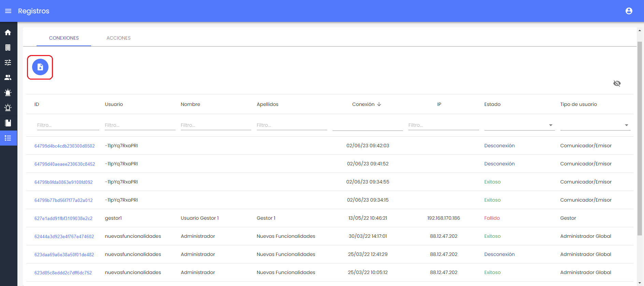
Task: Open record ID 64799d4bc4cdb230300d8502
Action: 65,146
